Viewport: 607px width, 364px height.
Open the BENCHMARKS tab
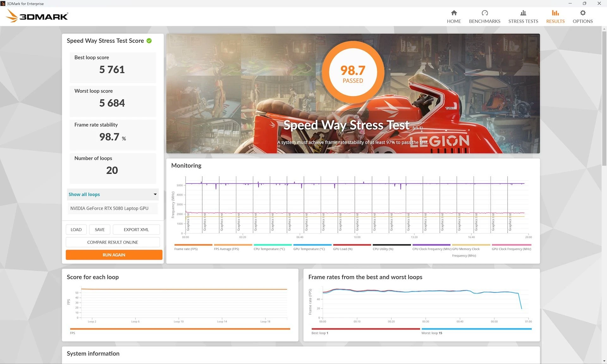pos(485,17)
